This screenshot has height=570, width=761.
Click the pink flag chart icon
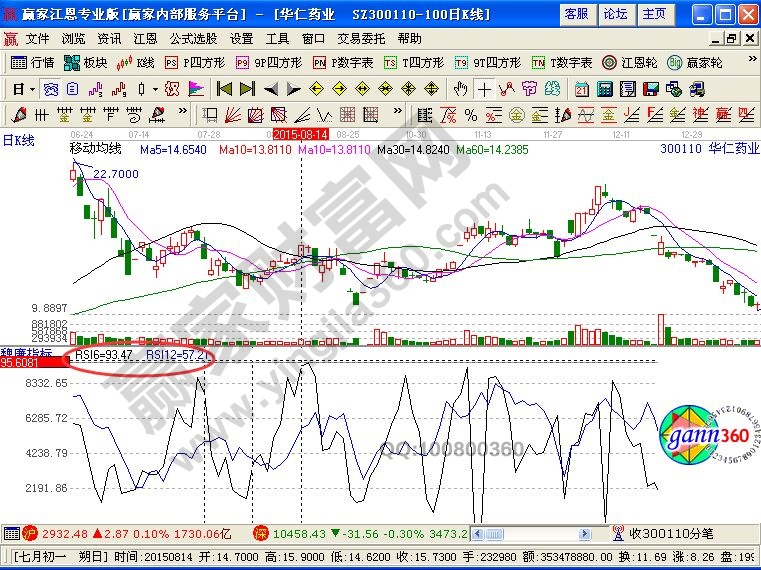coord(196,89)
